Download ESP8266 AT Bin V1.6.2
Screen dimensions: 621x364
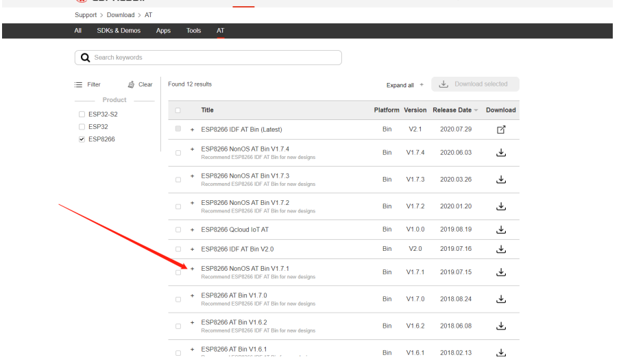[501, 326]
